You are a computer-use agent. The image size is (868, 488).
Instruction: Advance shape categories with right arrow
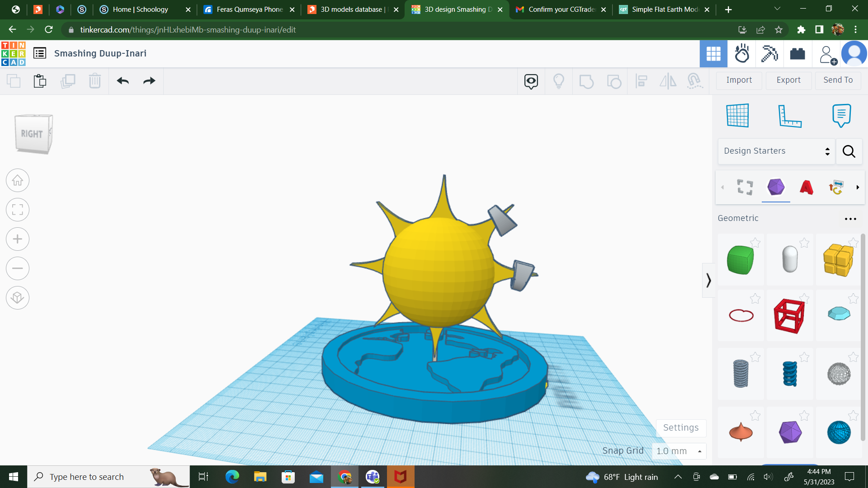tap(858, 187)
